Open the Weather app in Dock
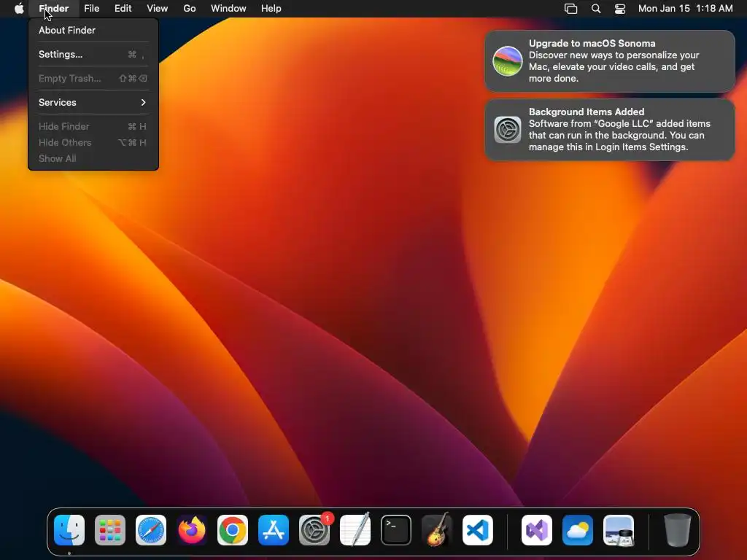747x560 pixels. 578,530
